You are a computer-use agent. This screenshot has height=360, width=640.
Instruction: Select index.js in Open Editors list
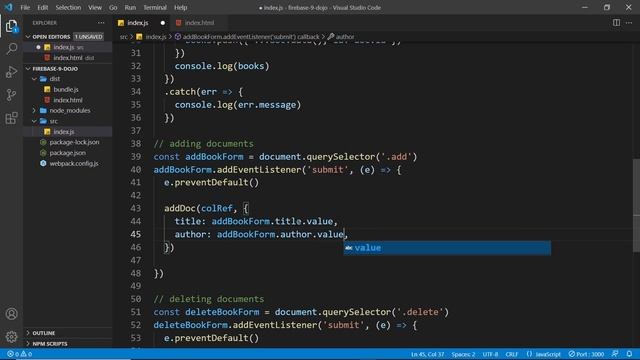pos(67,47)
